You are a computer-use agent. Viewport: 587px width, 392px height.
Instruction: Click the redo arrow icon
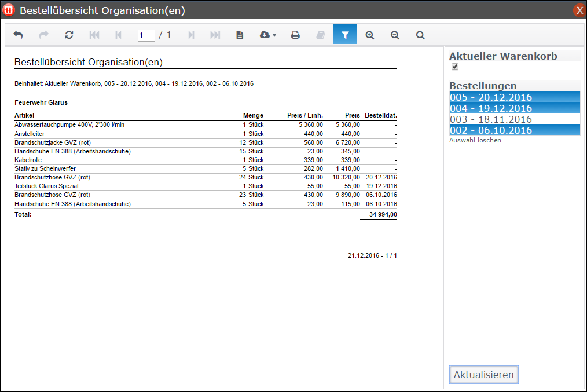(43, 35)
